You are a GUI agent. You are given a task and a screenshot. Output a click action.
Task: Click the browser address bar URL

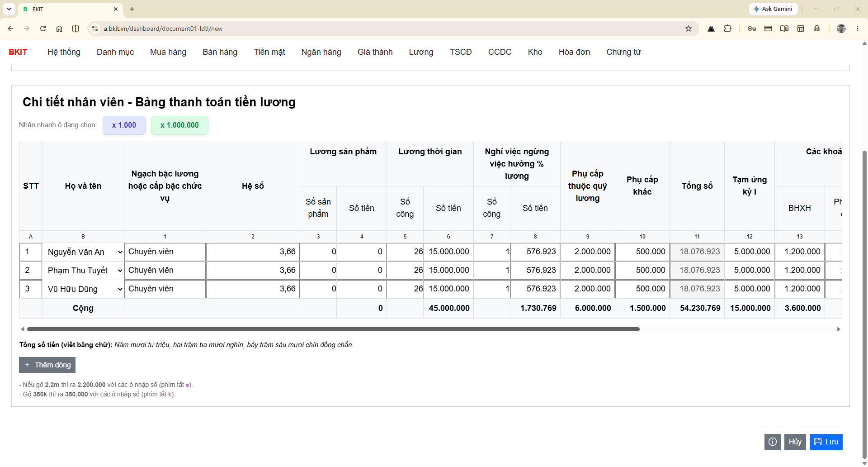coord(163,29)
